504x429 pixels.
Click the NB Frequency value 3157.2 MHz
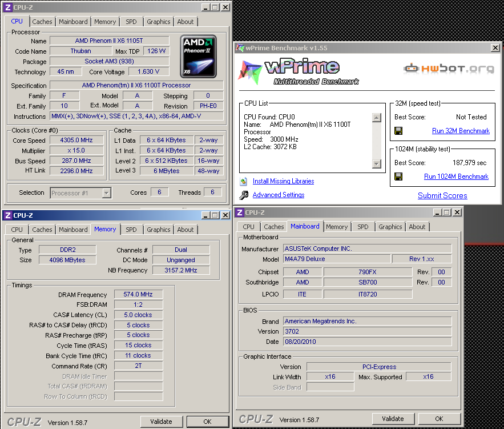(x=181, y=270)
